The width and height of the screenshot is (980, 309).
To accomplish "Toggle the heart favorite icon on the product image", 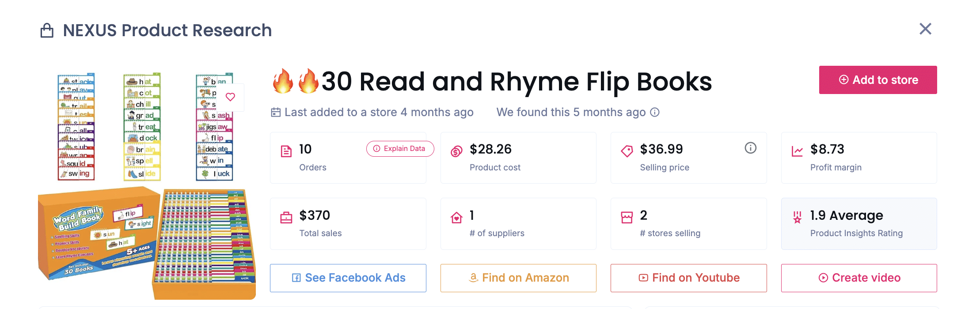I will [230, 97].
